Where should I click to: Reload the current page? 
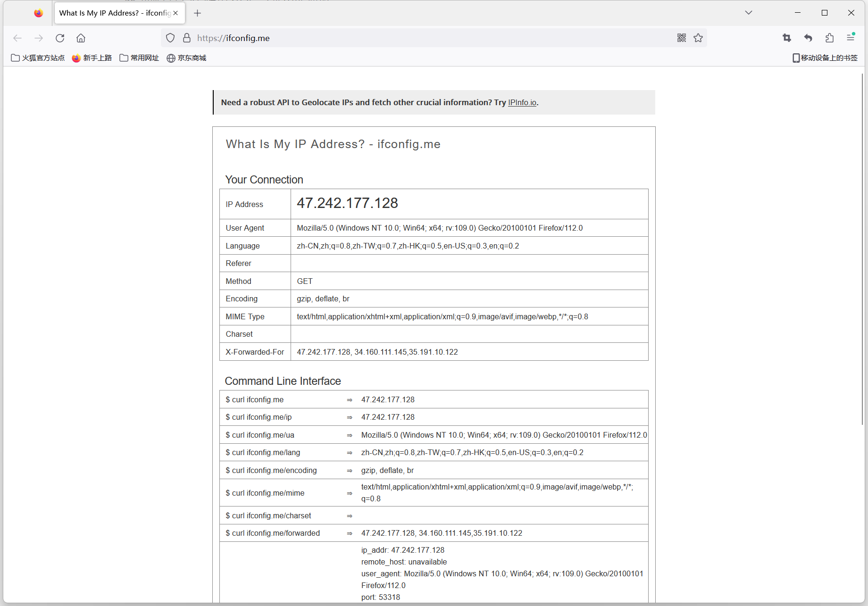[x=60, y=38]
